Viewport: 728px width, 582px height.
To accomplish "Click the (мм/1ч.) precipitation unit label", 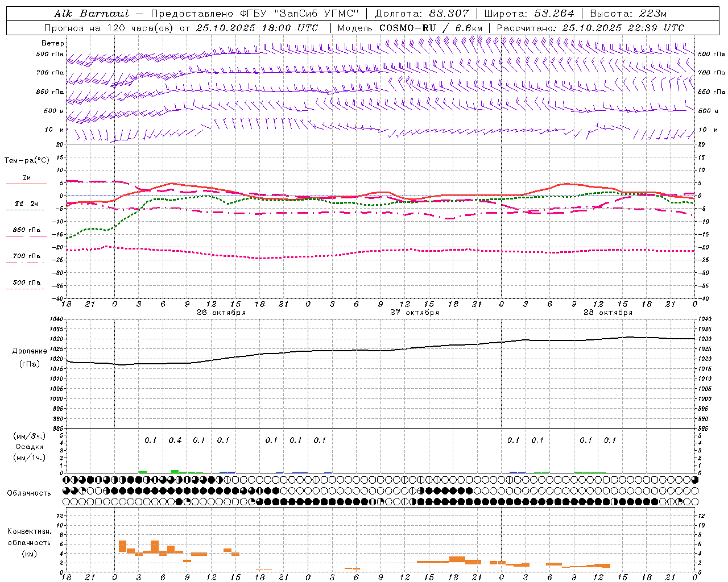I will point(30,458).
